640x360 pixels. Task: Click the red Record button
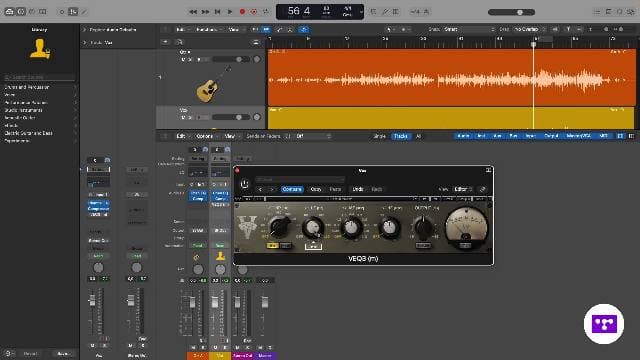[x=242, y=12]
